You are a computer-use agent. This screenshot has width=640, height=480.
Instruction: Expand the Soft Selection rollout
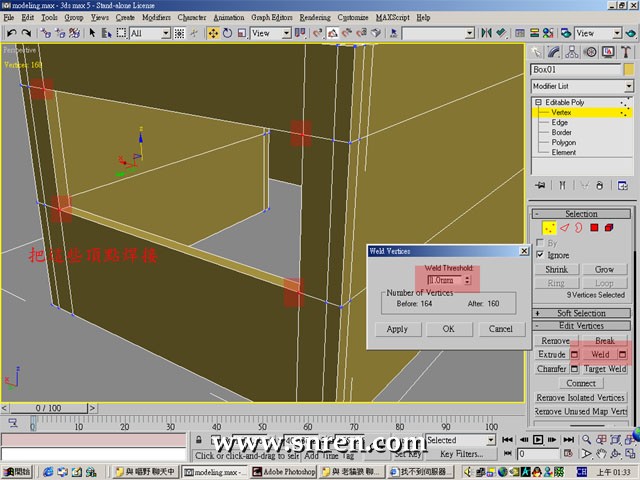[x=581, y=313]
